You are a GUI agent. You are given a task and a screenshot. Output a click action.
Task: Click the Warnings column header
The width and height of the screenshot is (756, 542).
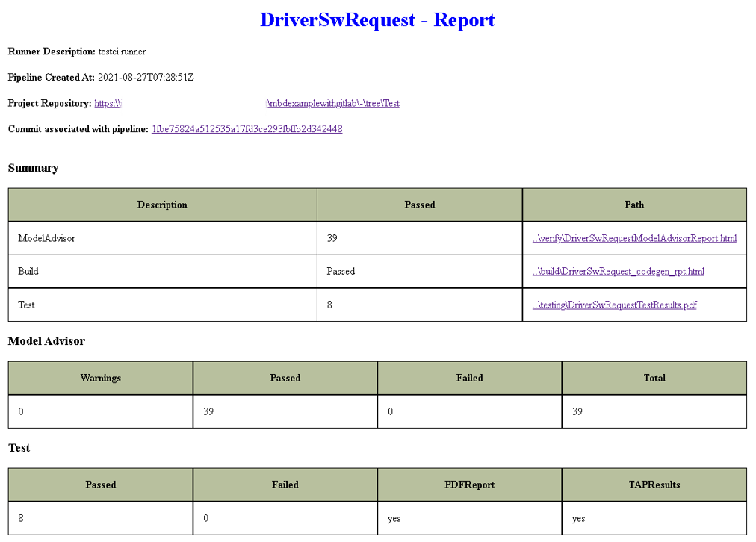click(x=100, y=378)
